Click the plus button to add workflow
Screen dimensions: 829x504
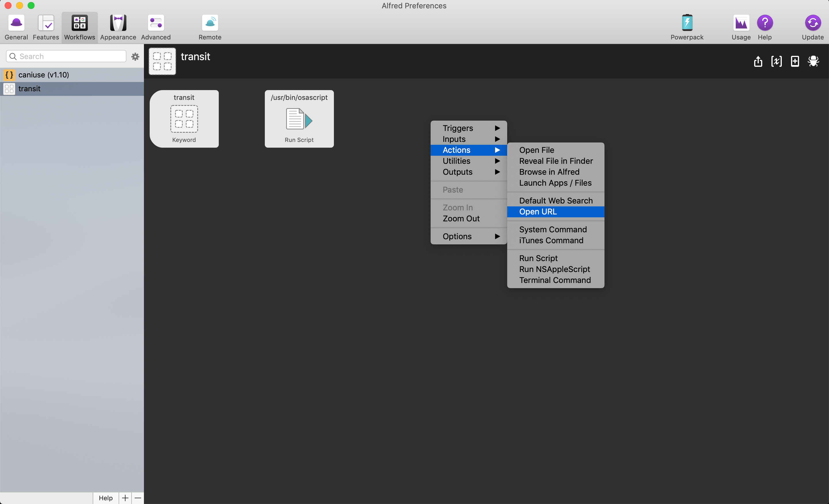point(125,498)
